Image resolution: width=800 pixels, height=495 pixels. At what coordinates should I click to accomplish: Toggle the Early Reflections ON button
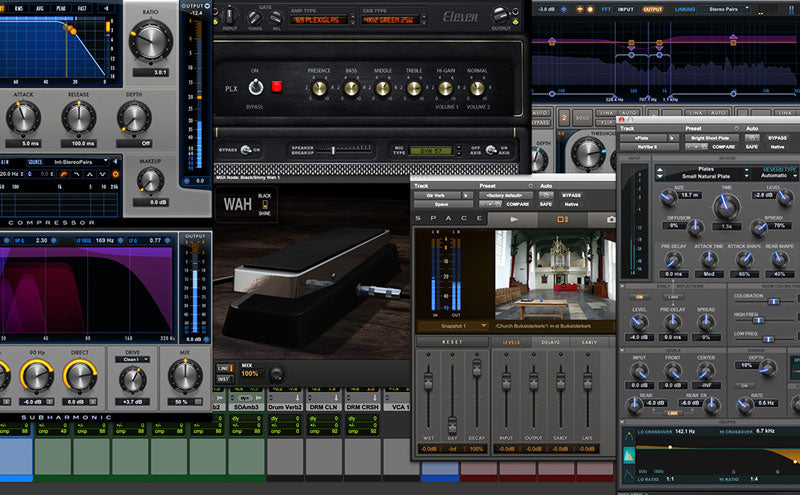coord(639,296)
